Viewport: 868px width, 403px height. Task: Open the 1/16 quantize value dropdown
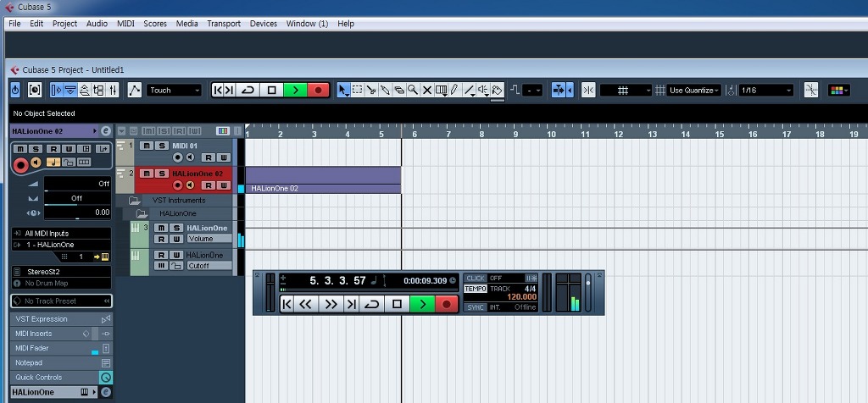point(765,90)
